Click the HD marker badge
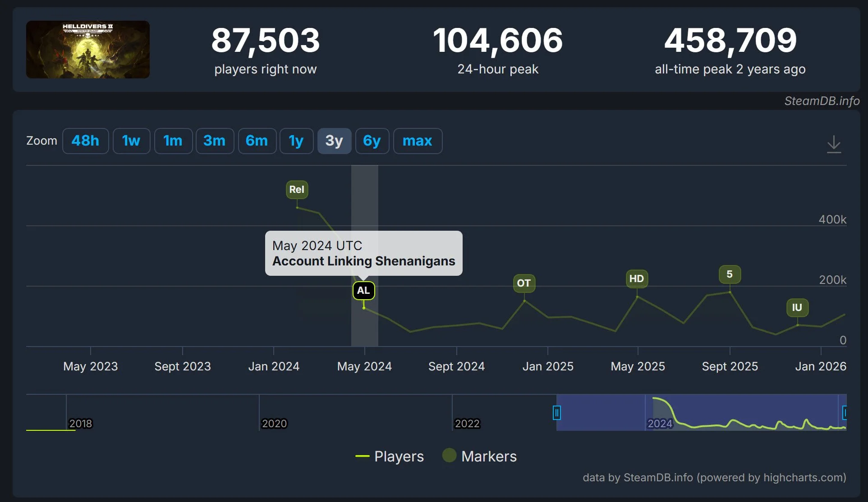 click(636, 279)
